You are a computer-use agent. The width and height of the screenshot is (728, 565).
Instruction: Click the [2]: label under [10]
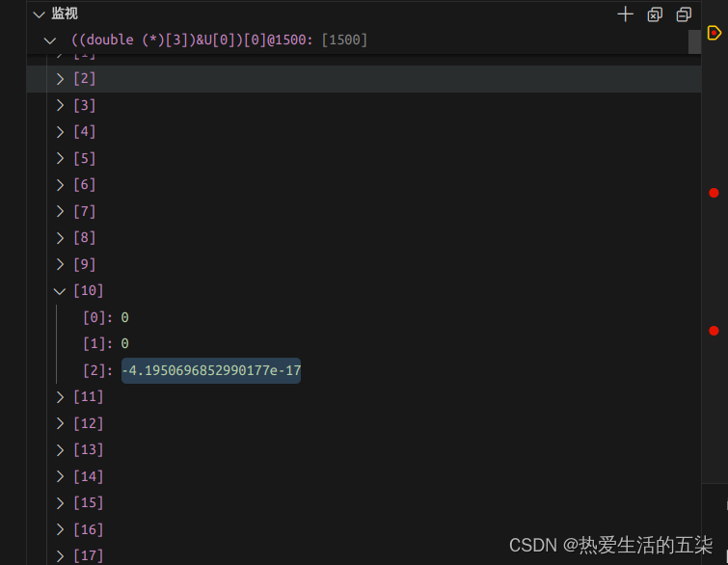coord(97,370)
